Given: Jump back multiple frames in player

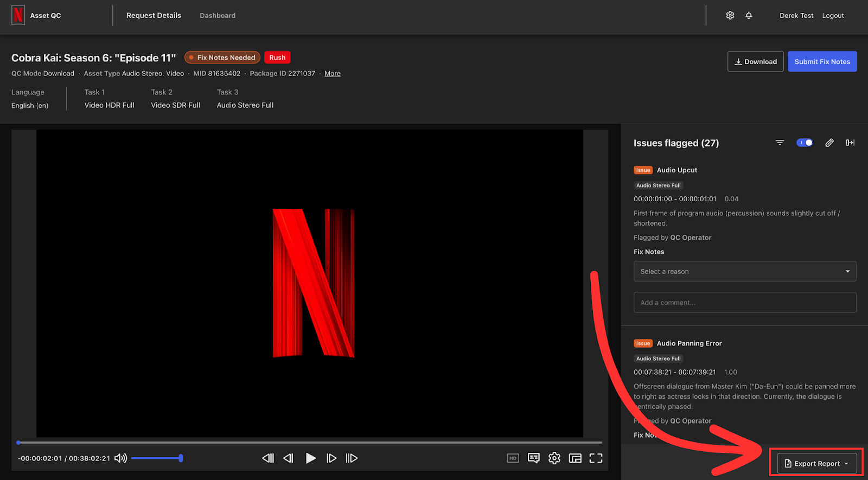Looking at the screenshot, I should click(268, 458).
